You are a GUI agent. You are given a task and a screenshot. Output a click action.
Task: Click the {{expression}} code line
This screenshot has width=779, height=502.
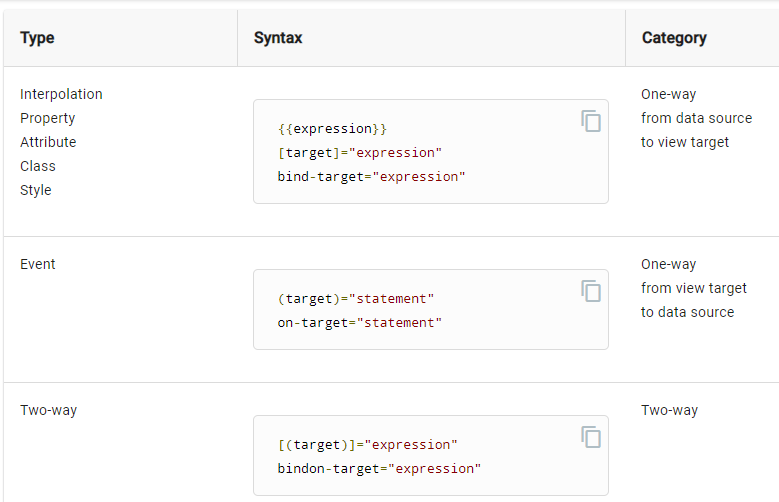point(332,129)
